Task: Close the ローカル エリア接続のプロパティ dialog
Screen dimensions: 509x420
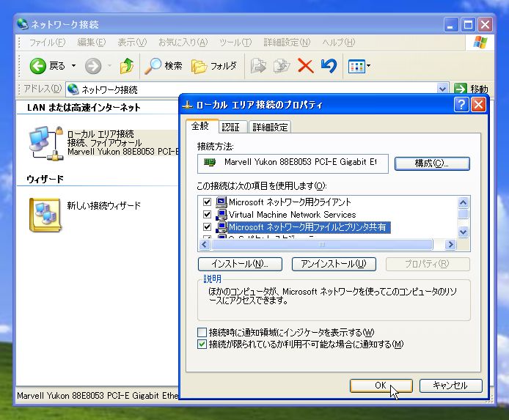Action: [x=478, y=105]
